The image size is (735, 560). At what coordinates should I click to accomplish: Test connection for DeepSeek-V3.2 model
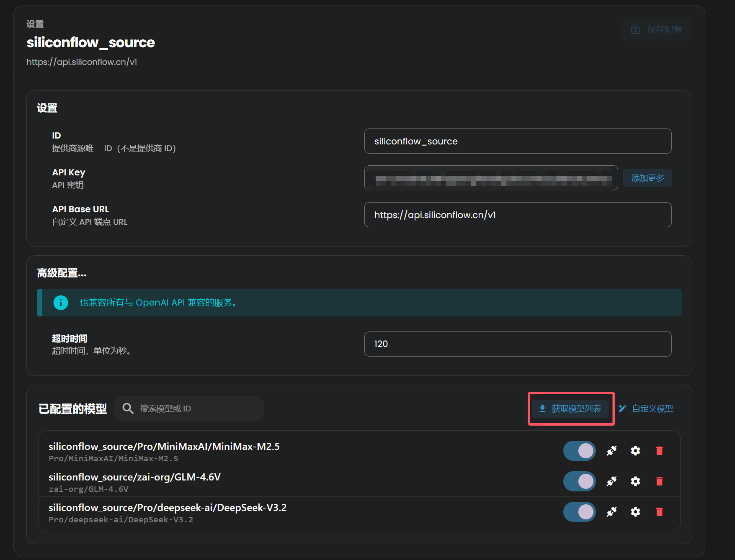click(x=611, y=512)
